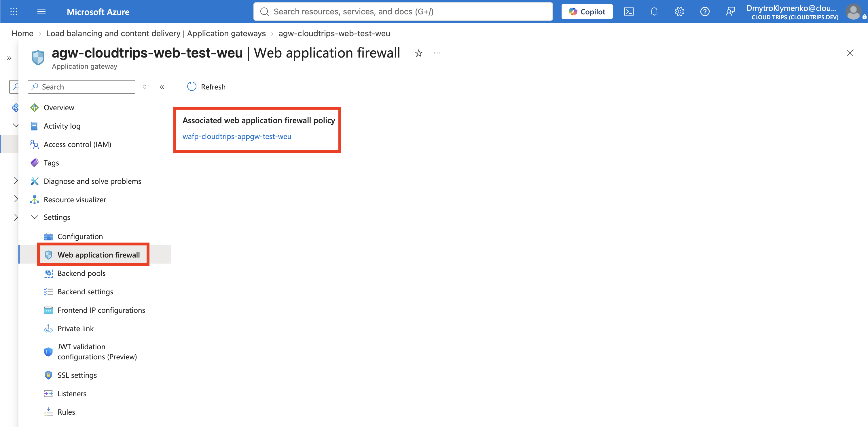Viewport: 868px width, 427px height.
Task: Open the notifications bell
Action: click(654, 12)
